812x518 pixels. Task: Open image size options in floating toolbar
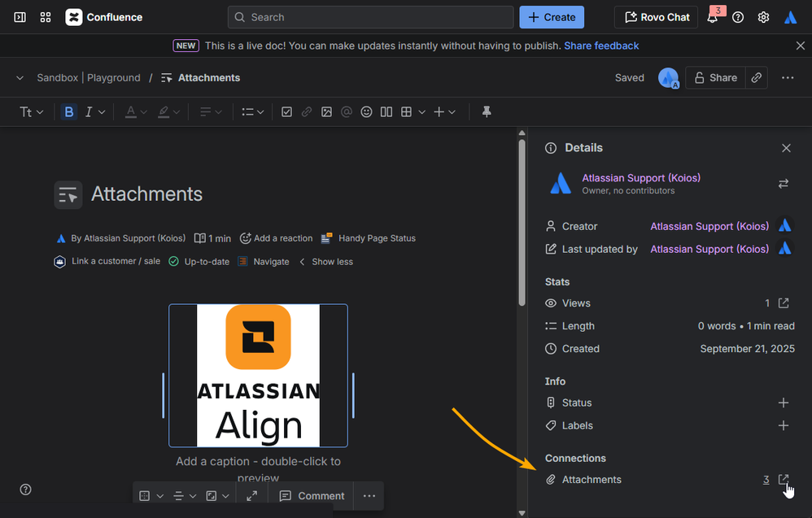pos(218,496)
